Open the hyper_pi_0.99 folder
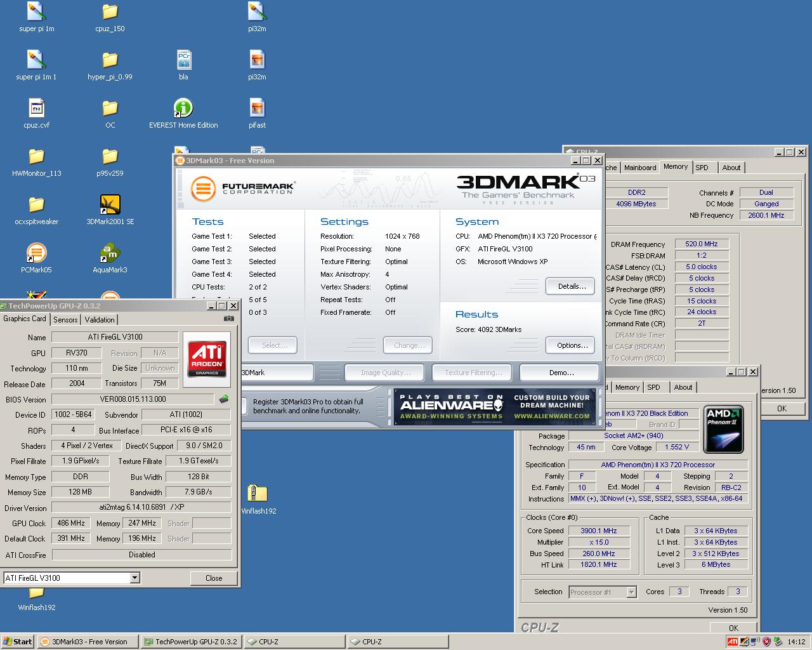812x650 pixels. click(110, 61)
